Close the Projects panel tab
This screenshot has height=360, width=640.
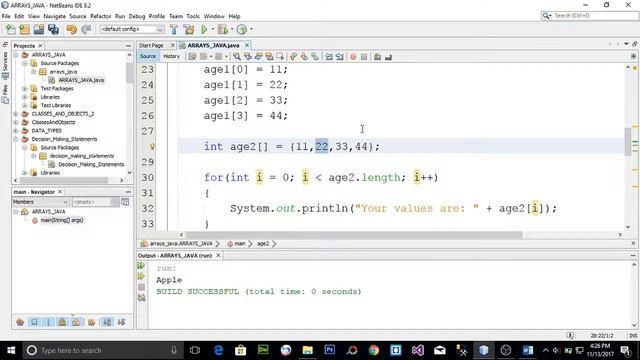[x=40, y=46]
